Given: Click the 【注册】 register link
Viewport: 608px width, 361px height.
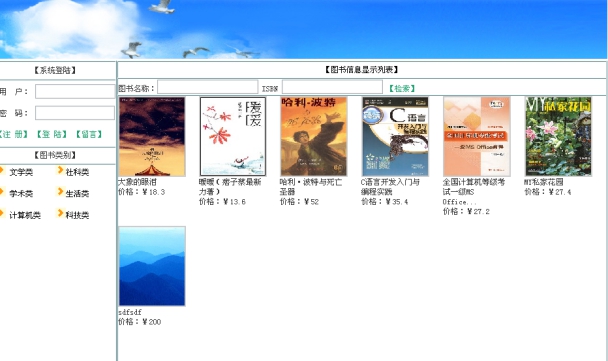Looking at the screenshot, I should point(13,134).
